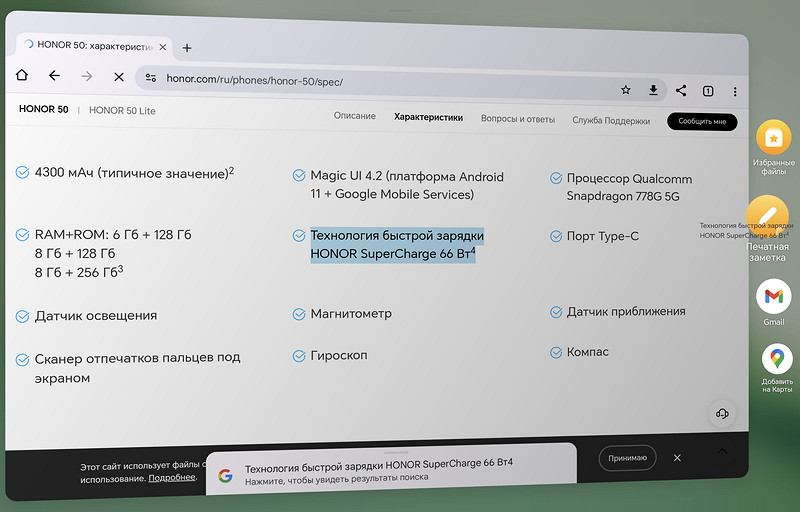Open the Вопросы и ответы tab
This screenshot has height=512, width=800.
517,119
